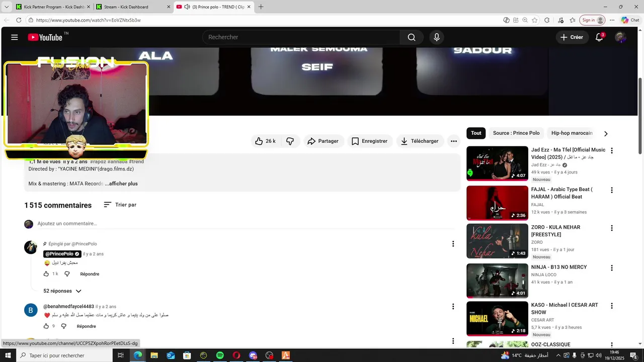Viewport: 644px width, 362px height.
Task: Click the search magnifier button
Action: (412, 37)
